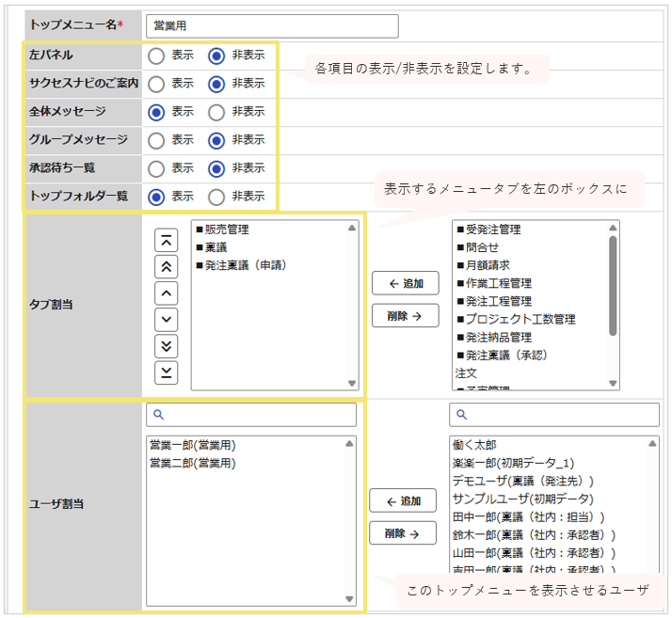This screenshot has height=618, width=672.
Task: Set 左パネル to 表示
Action: (x=156, y=56)
